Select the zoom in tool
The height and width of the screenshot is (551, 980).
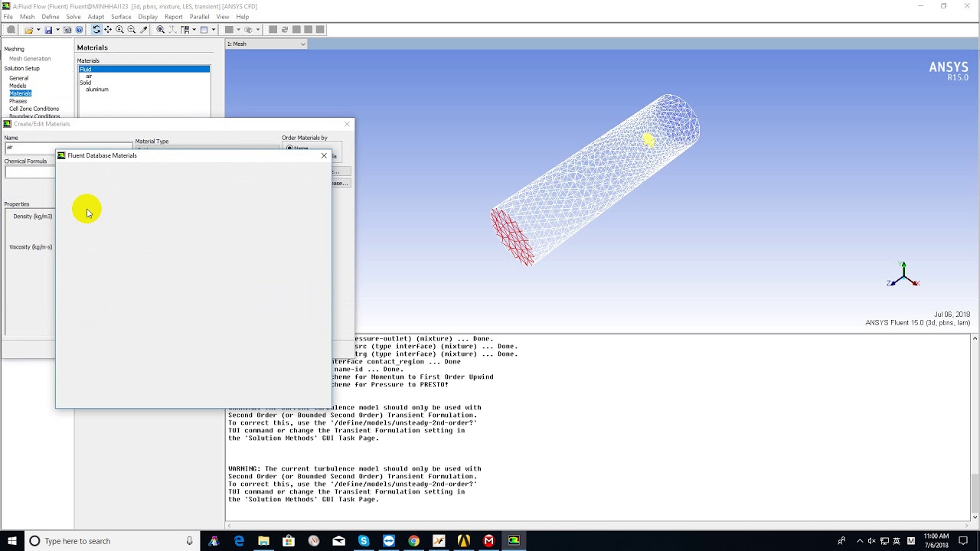(119, 30)
